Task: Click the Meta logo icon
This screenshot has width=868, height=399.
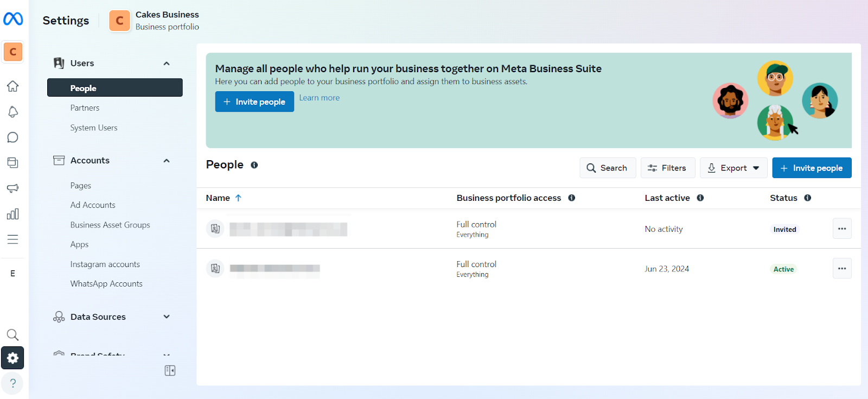Action: click(13, 19)
